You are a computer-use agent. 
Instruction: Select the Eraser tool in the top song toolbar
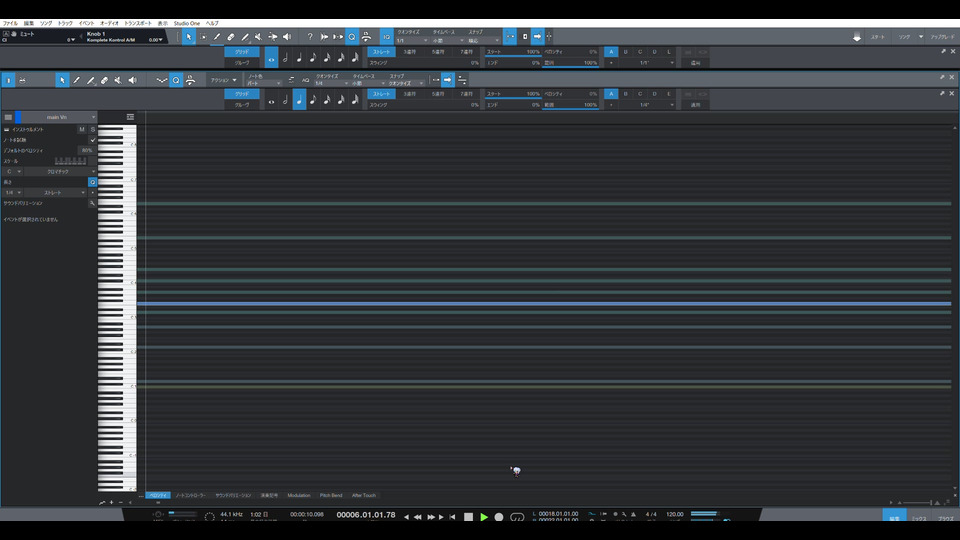tap(231, 37)
